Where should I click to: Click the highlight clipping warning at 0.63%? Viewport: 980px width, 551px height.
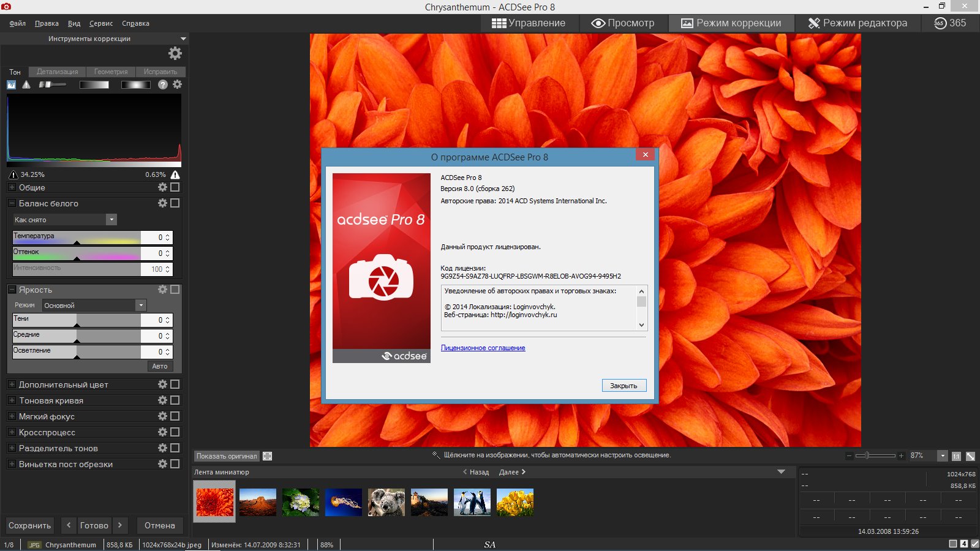pos(175,174)
